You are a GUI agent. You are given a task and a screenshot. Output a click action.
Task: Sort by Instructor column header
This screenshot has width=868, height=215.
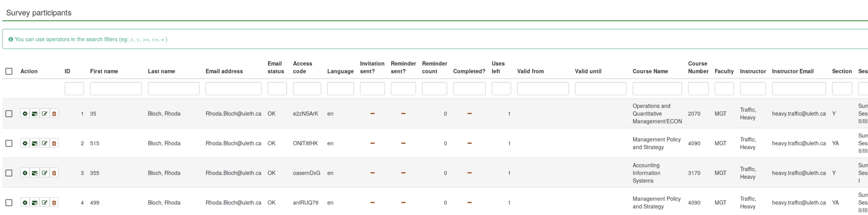[x=753, y=71]
